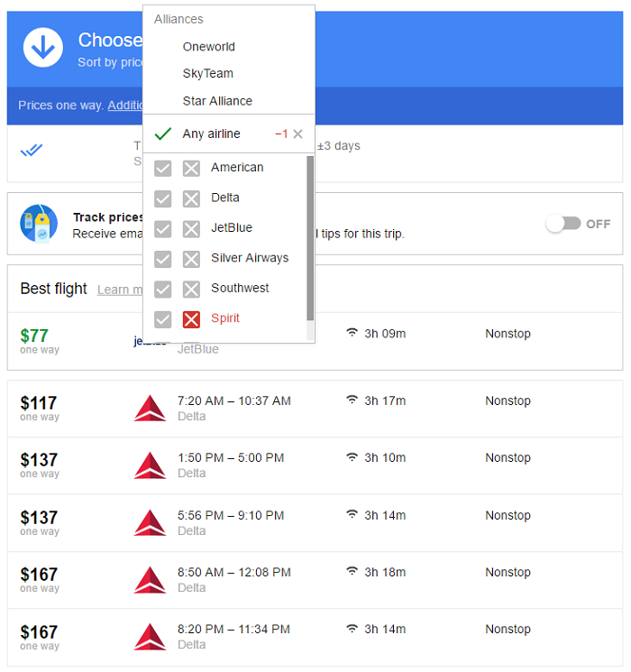
Task: Select the Star Alliance option
Action: coord(217,101)
